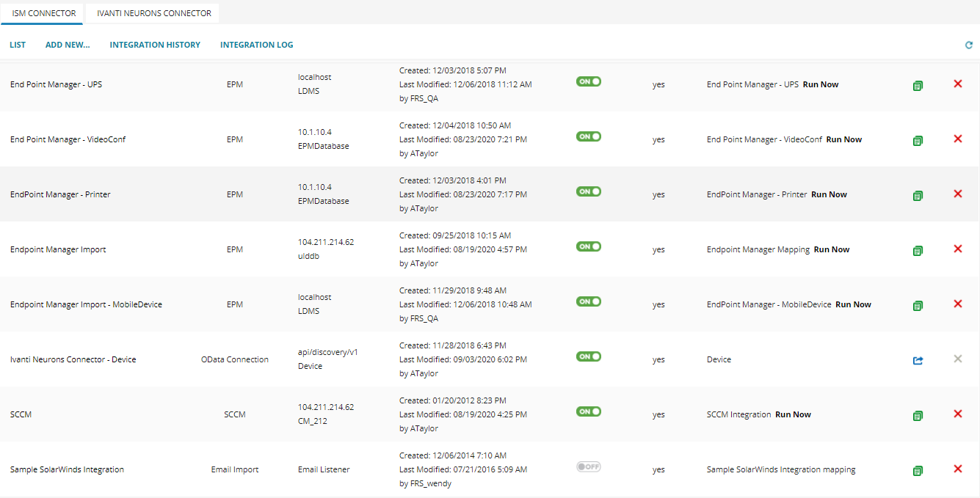Image resolution: width=980 pixels, height=498 pixels.
Task: Click 'by FRS_wendy' modified-by text
Action: (x=426, y=483)
